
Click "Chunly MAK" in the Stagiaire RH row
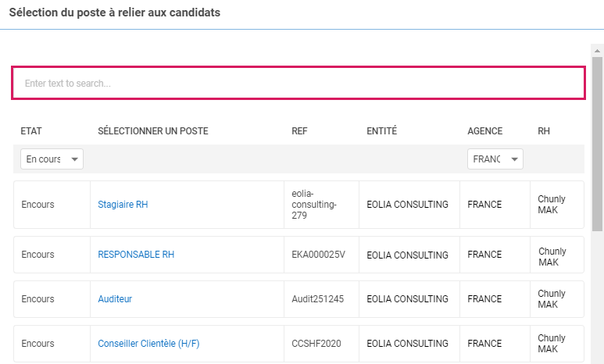click(552, 205)
